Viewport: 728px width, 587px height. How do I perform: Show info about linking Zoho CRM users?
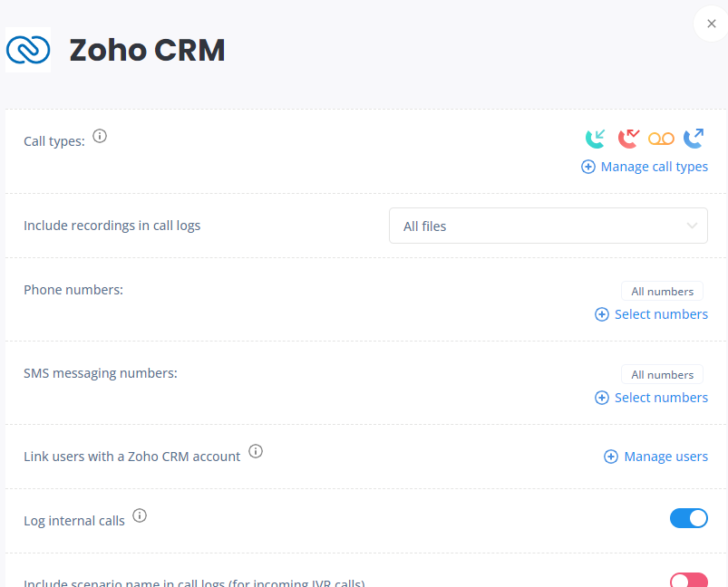(x=256, y=451)
